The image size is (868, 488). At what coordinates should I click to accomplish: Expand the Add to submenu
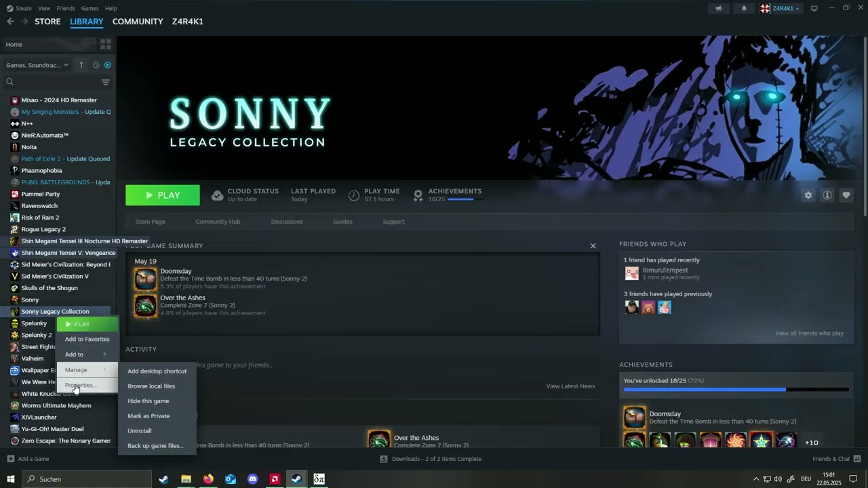coord(87,354)
